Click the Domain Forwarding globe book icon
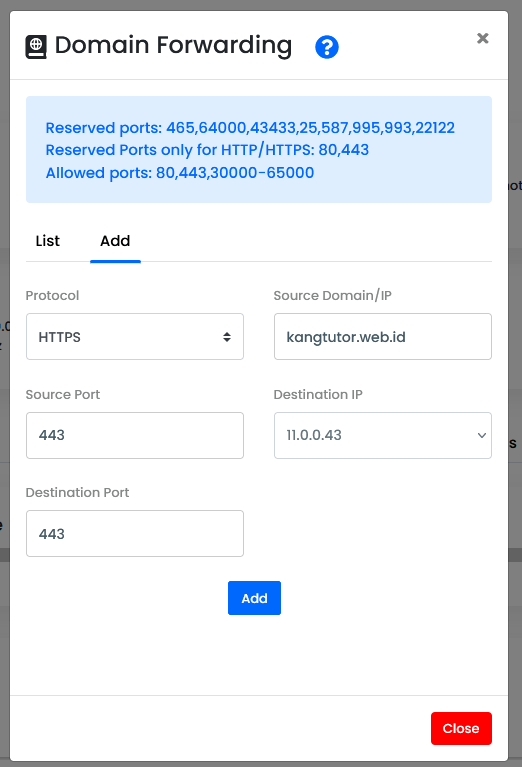The image size is (522, 767). pyautogui.click(x=36, y=47)
